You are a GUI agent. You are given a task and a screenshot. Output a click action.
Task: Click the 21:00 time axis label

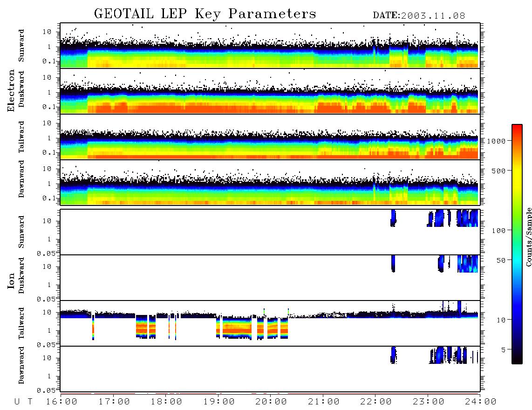tap(324, 402)
